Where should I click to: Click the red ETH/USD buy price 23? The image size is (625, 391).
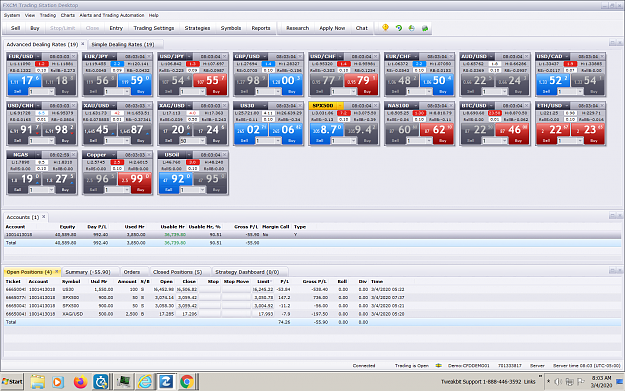588,130
